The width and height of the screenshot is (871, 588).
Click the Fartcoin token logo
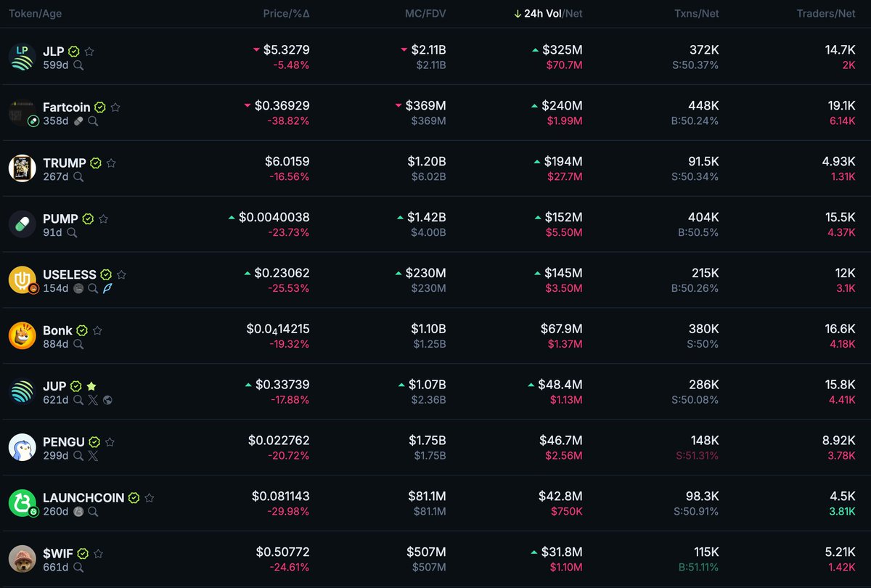tap(22, 113)
